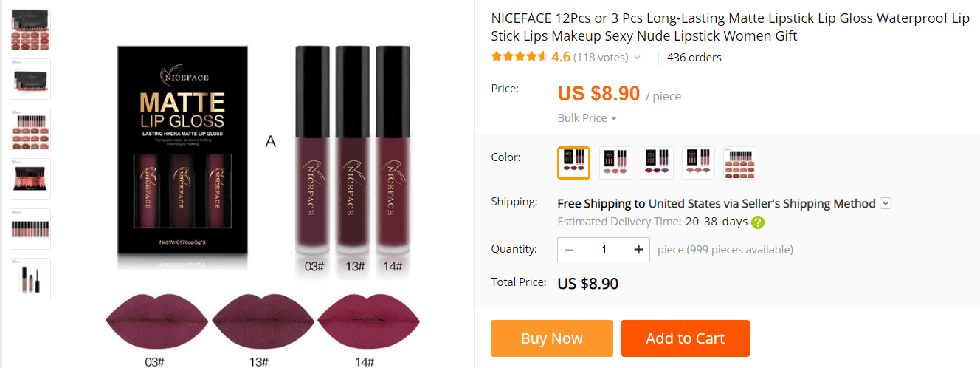Click the quantity input field

(604, 250)
